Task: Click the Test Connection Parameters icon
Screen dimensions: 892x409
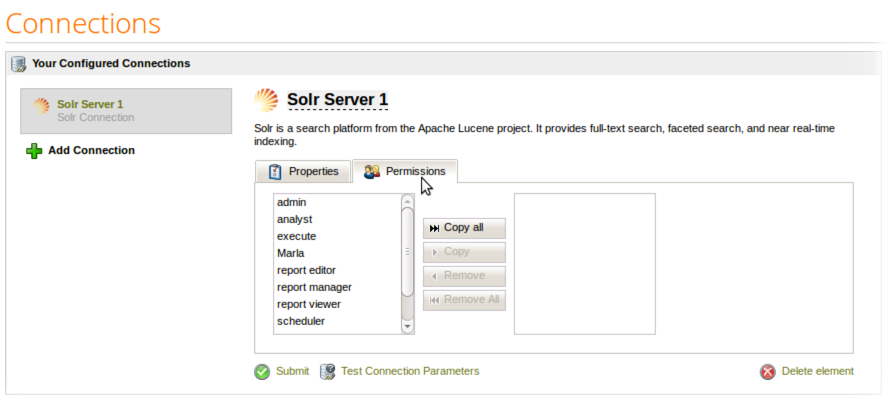Action: tap(327, 372)
